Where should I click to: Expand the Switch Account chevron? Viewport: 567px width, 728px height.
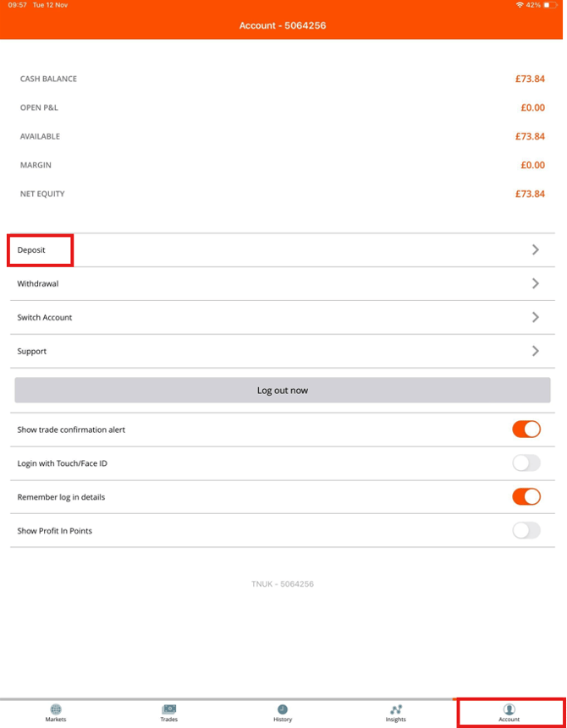(536, 317)
